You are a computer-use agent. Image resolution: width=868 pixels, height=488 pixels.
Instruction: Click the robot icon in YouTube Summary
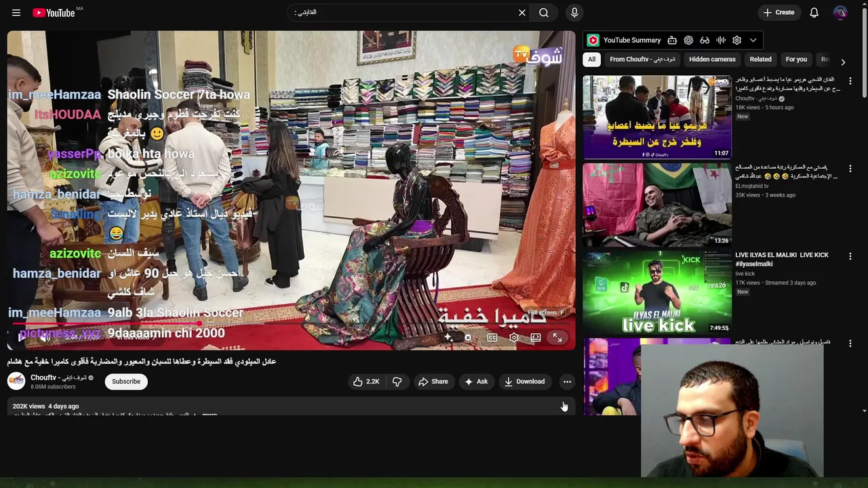coord(672,40)
